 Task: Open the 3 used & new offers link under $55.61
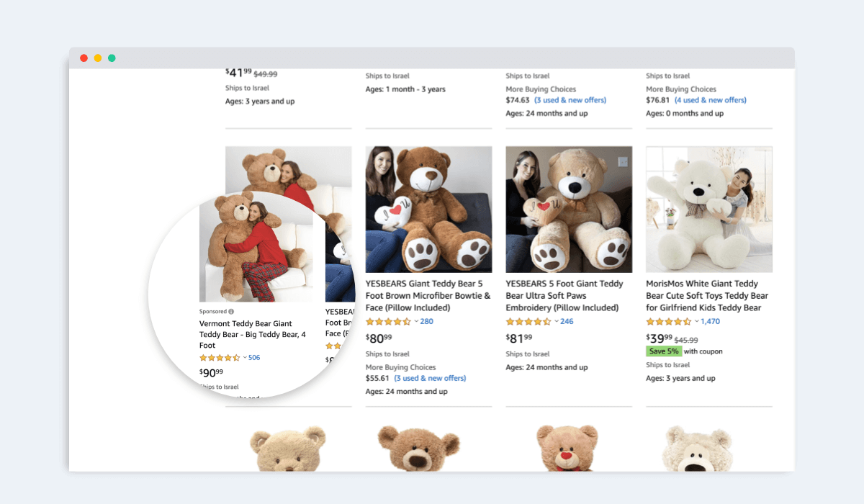[x=430, y=378]
